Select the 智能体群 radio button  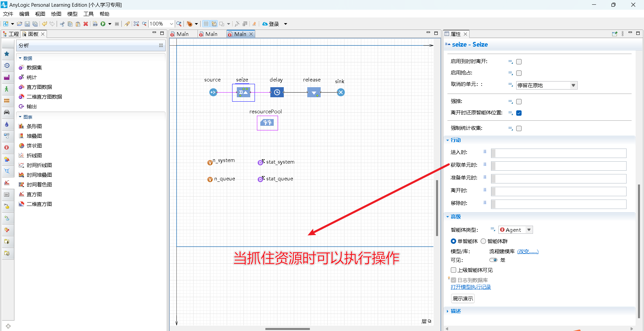[483, 241]
